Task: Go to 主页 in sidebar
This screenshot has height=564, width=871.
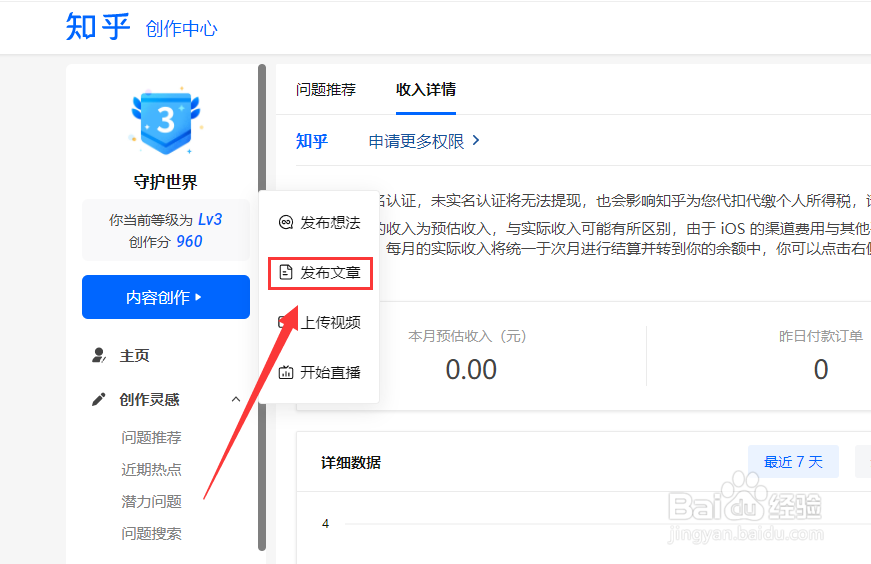Action: [134, 356]
